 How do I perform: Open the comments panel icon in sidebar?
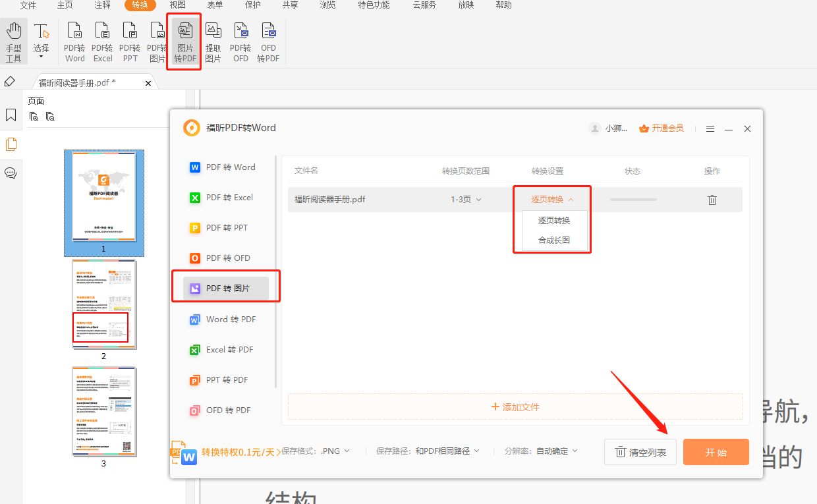[11, 173]
